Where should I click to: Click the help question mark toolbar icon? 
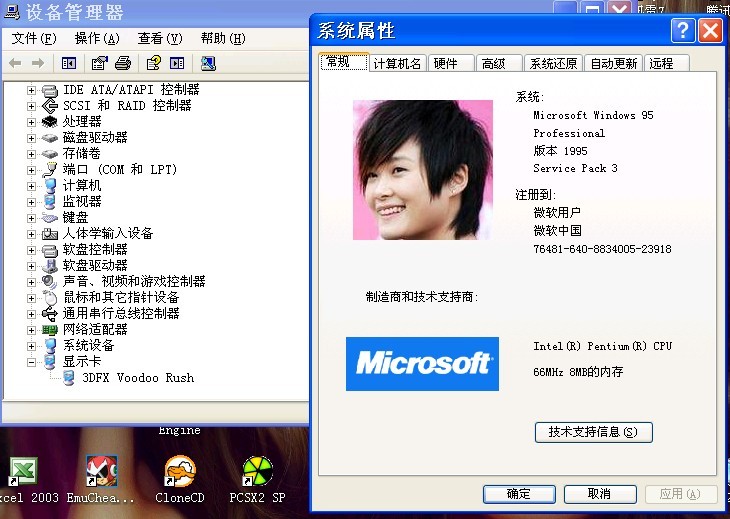pos(154,63)
